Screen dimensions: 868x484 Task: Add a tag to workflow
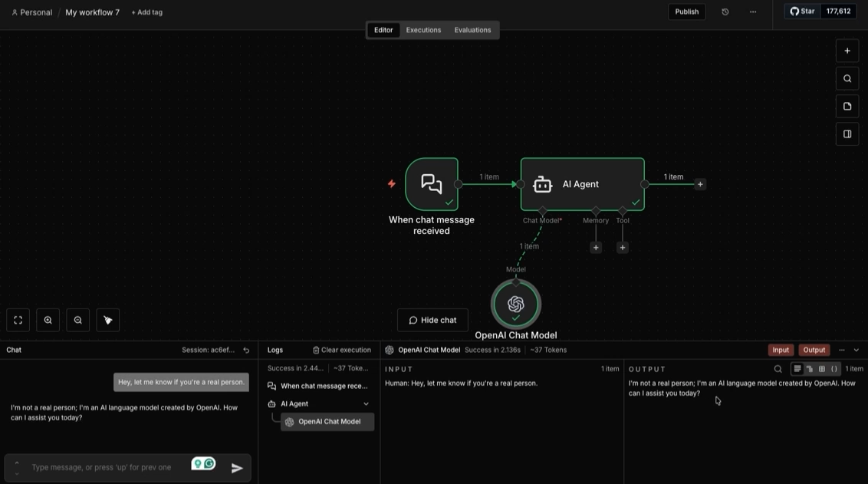(x=146, y=12)
